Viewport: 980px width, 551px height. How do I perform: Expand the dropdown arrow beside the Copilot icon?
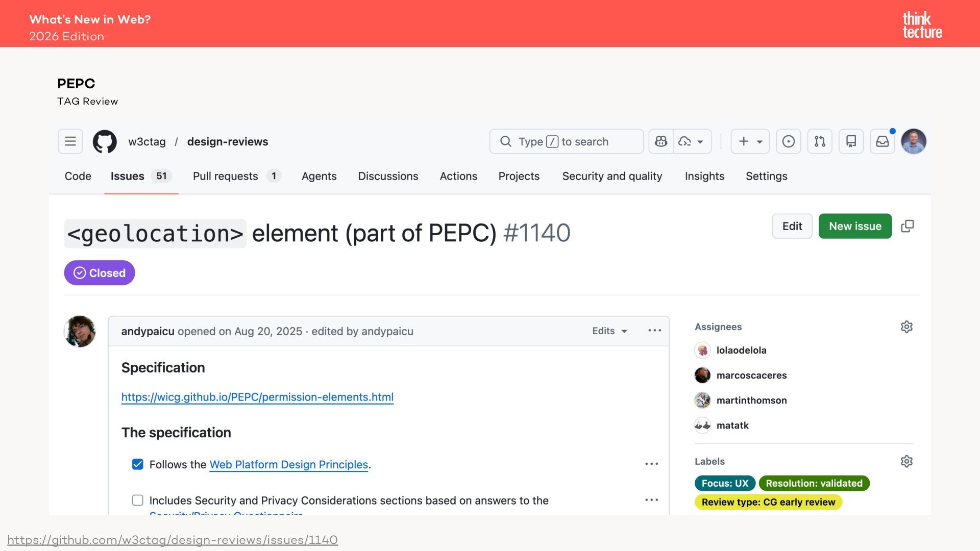pyautogui.click(x=700, y=142)
